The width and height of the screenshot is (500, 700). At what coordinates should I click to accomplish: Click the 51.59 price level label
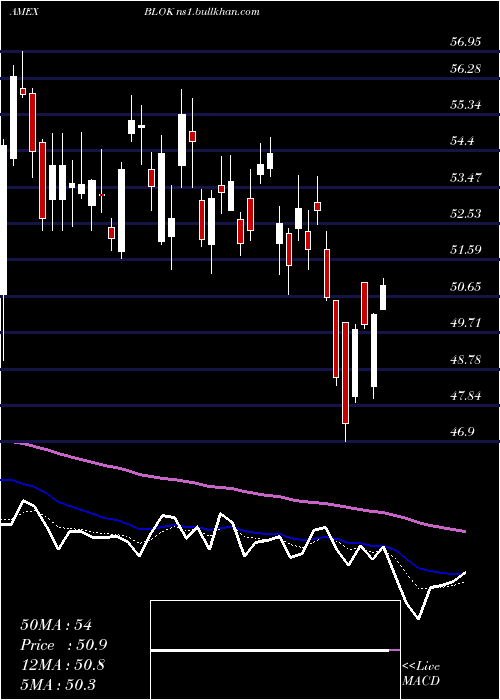(x=466, y=250)
